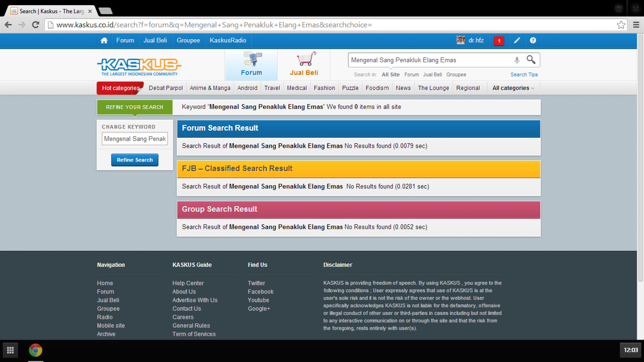644x362 pixels.
Task: Bookmark page with the star icon
Action: click(621, 25)
